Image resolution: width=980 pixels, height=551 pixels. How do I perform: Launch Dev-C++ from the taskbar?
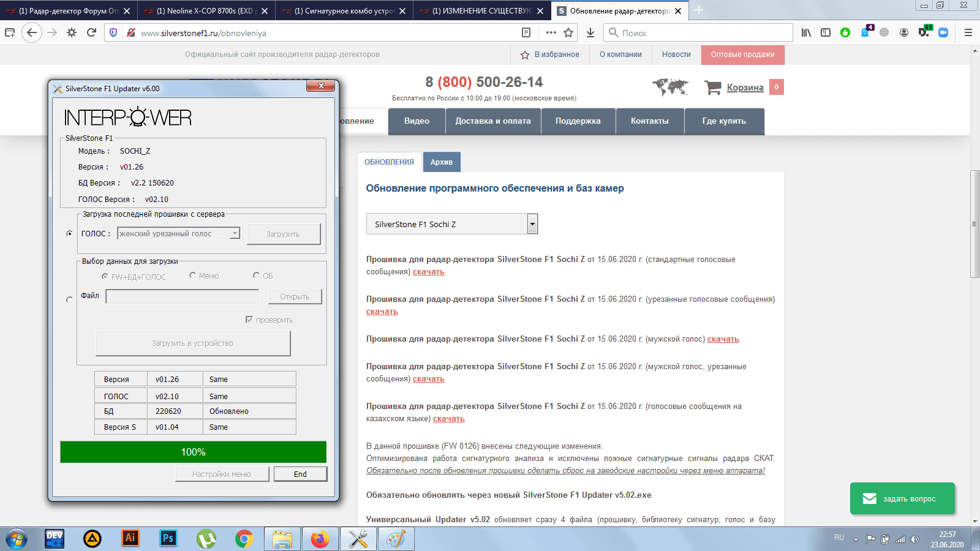pyautogui.click(x=55, y=539)
